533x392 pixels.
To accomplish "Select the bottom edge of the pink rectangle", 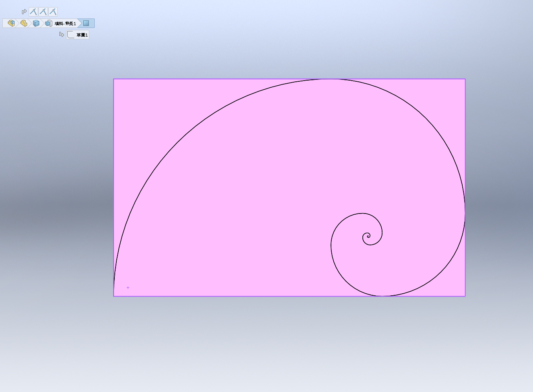I will (236, 296).
